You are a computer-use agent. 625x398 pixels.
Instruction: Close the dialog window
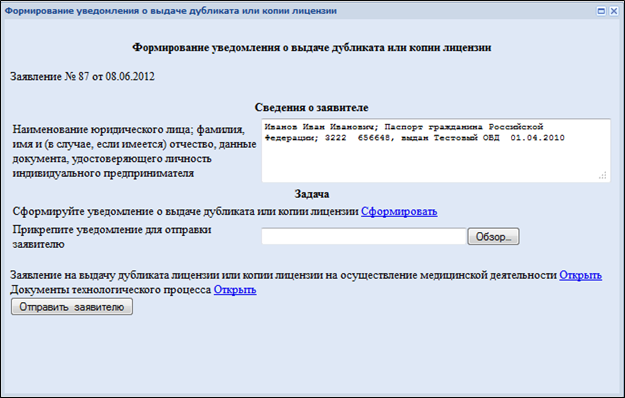tap(614, 11)
